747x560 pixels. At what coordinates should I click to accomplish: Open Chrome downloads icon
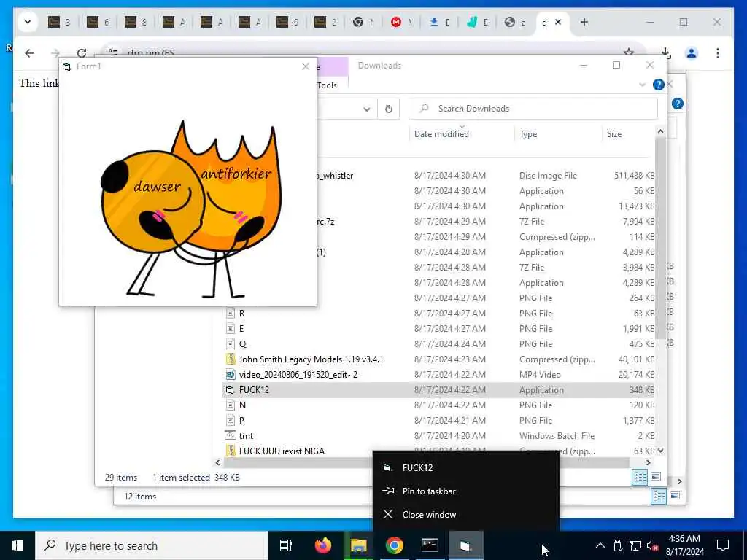click(x=666, y=53)
